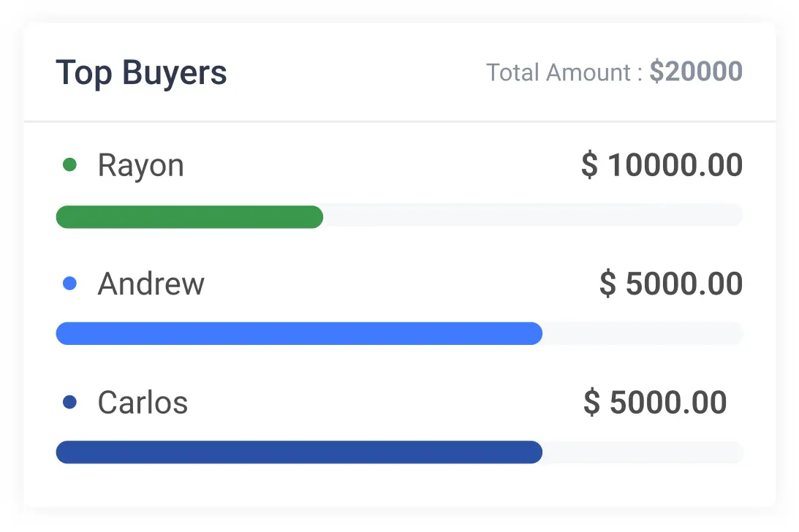
Task: Click the dark blue Carlos progress bar fill
Action: [x=299, y=452]
